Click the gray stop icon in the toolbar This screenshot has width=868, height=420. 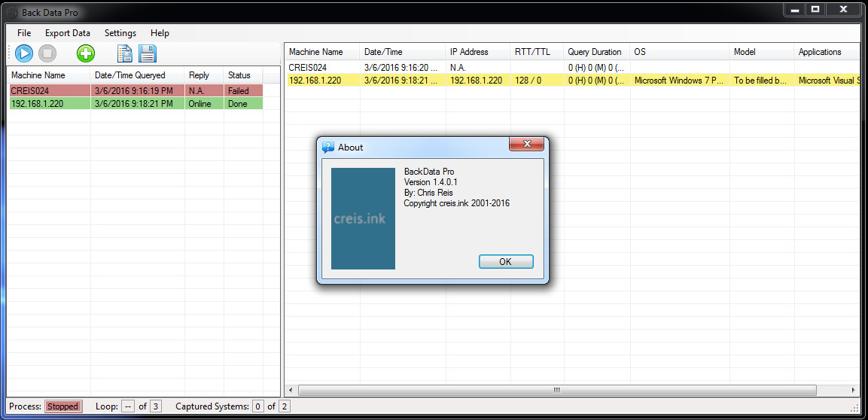47,53
